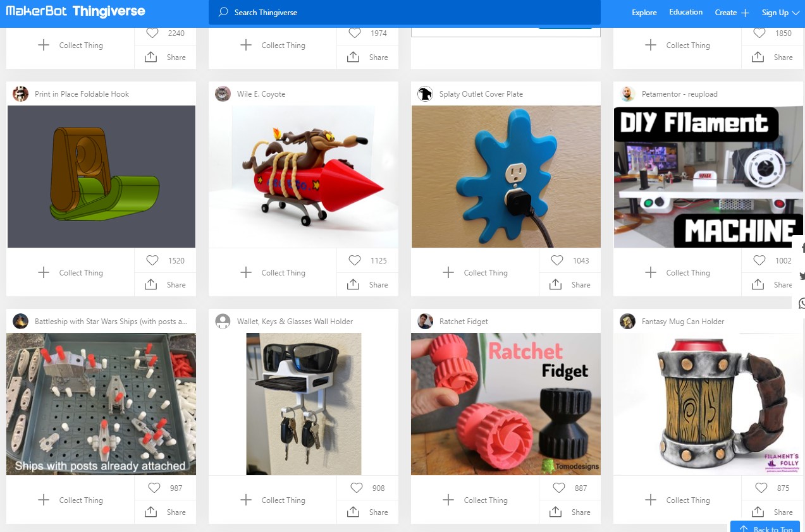Like the thing with 2240 likes
This screenshot has width=805, height=532.
point(152,33)
